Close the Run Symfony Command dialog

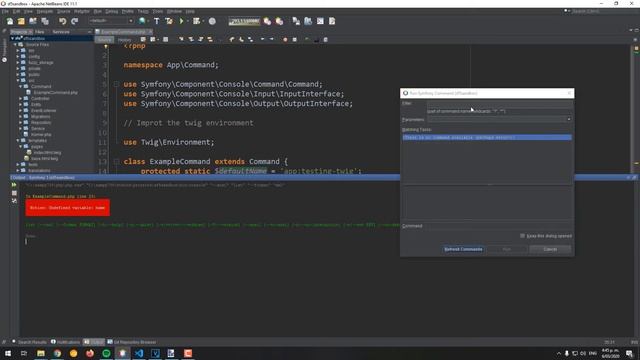[x=569, y=93]
